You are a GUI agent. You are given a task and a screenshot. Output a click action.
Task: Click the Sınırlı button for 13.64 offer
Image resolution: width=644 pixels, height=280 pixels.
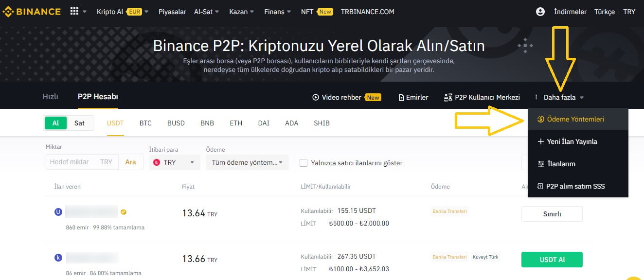click(x=552, y=214)
